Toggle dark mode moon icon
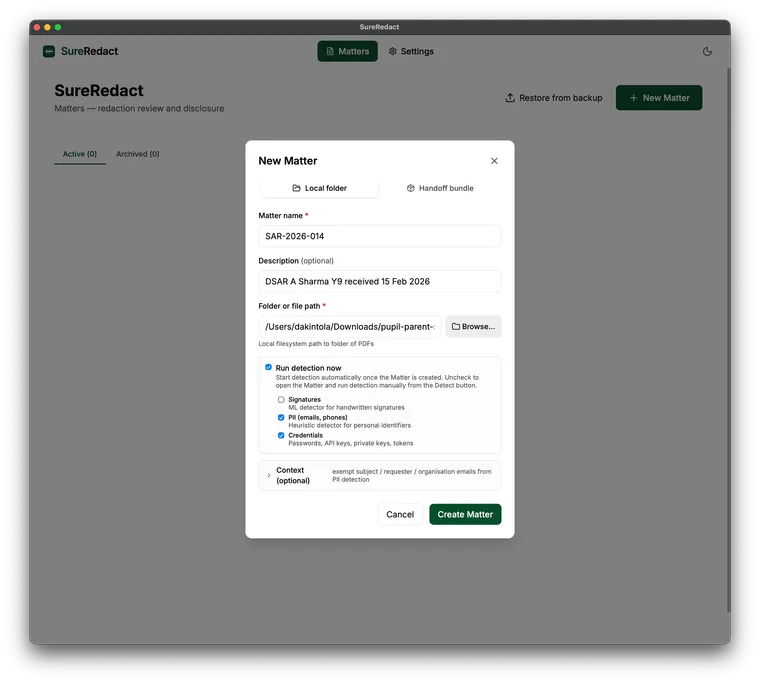 (x=707, y=51)
